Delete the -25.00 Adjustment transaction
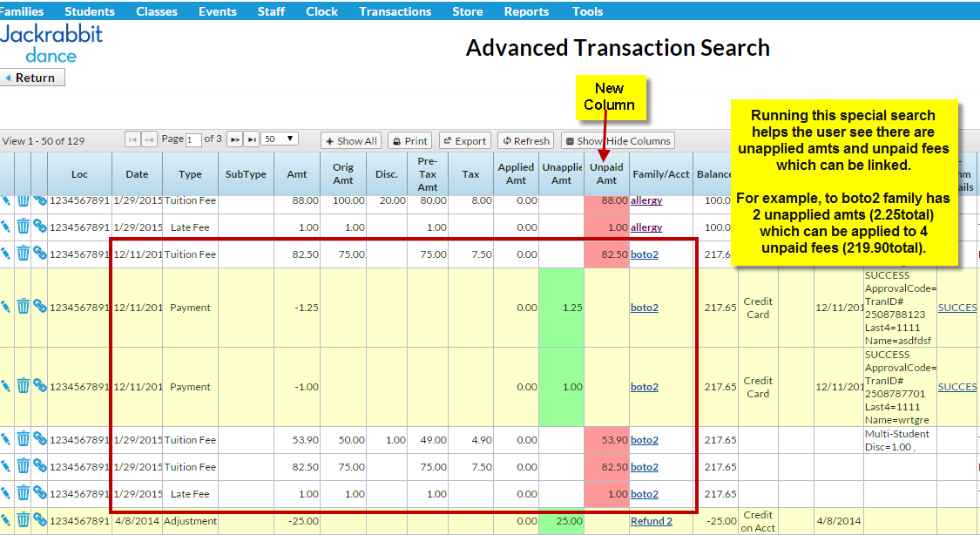The image size is (980, 535). (24, 519)
